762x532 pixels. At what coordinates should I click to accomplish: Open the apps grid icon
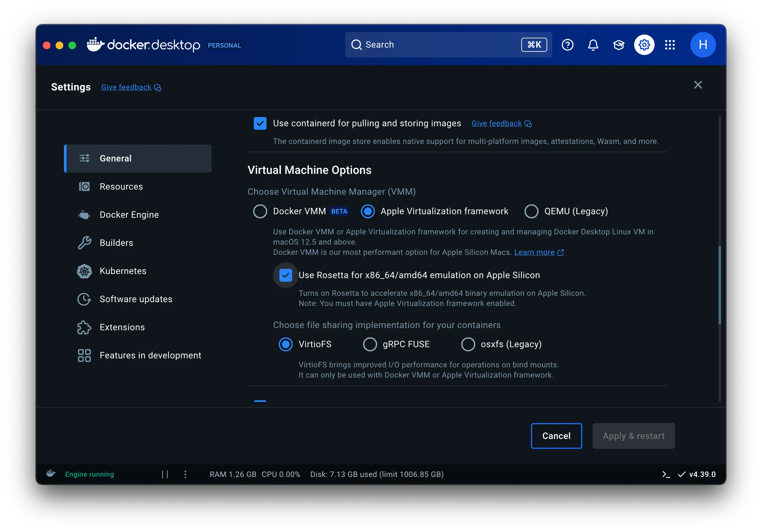pos(669,45)
